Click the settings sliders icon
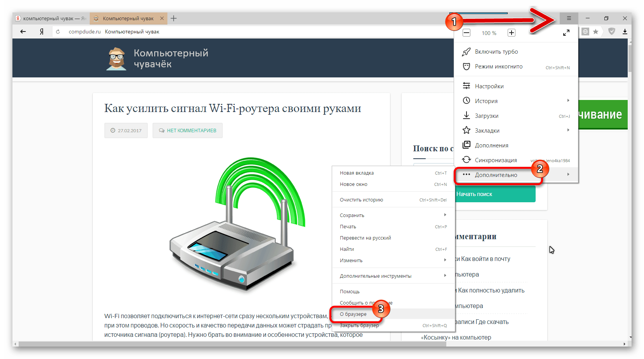This screenshot has width=644, height=359. click(x=466, y=86)
